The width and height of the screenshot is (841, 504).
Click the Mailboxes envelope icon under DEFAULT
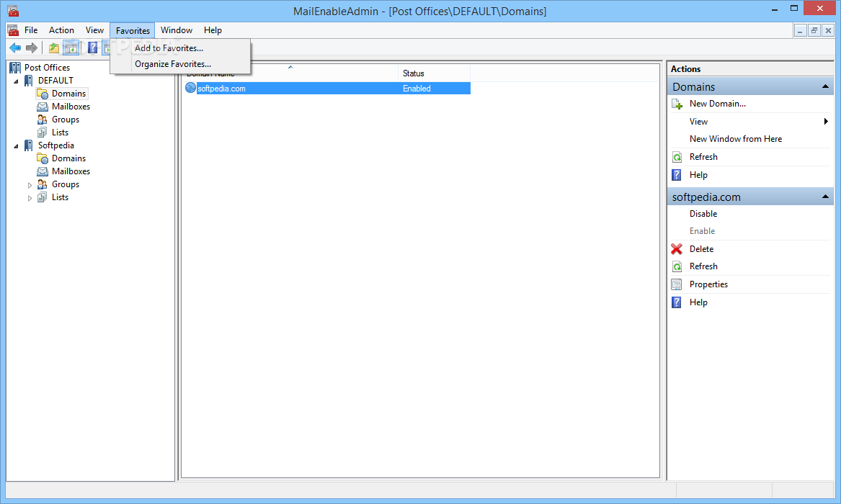coord(43,107)
